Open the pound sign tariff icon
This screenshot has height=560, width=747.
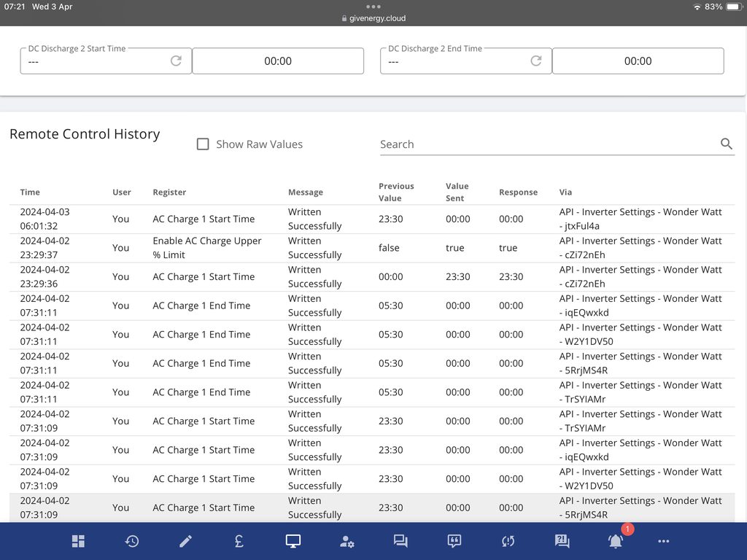[x=239, y=541]
